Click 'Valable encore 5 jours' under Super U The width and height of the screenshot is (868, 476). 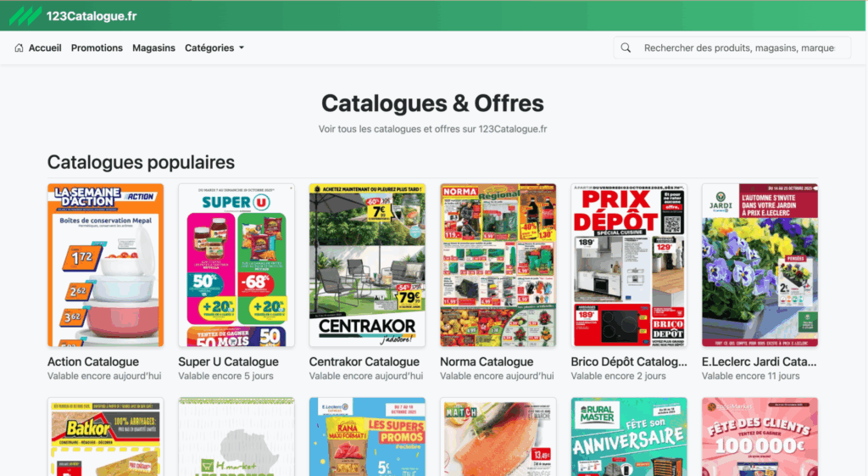tap(225, 376)
